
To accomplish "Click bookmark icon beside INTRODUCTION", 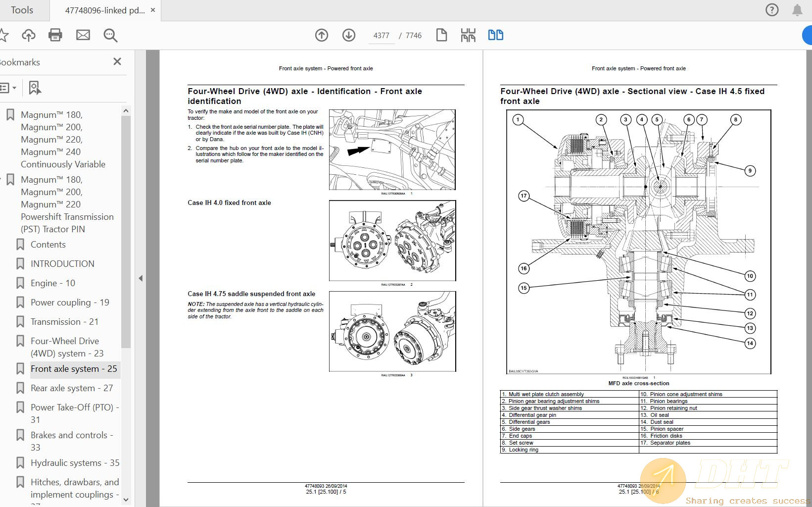I will pyautogui.click(x=20, y=264).
